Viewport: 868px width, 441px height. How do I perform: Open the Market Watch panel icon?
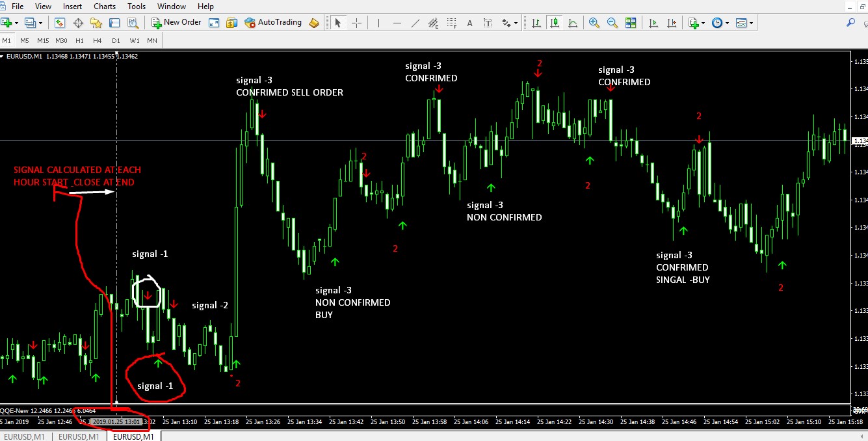tap(60, 22)
